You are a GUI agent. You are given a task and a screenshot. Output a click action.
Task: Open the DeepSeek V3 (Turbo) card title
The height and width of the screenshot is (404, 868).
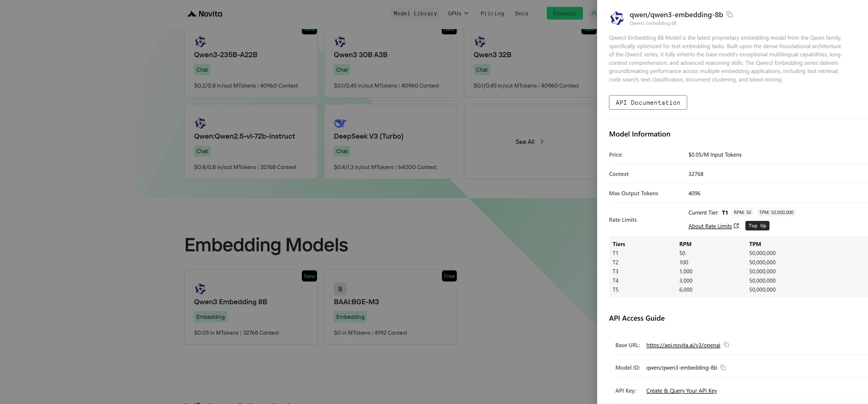(x=368, y=136)
